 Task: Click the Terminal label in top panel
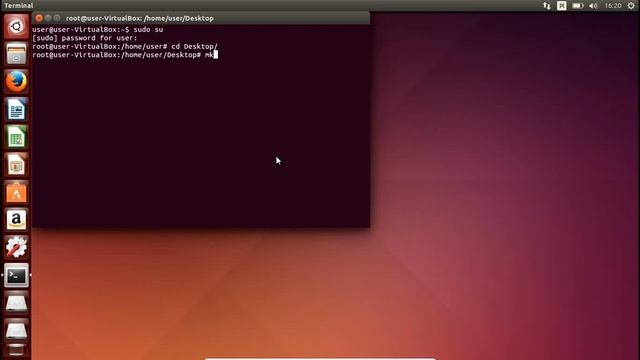(x=19, y=6)
